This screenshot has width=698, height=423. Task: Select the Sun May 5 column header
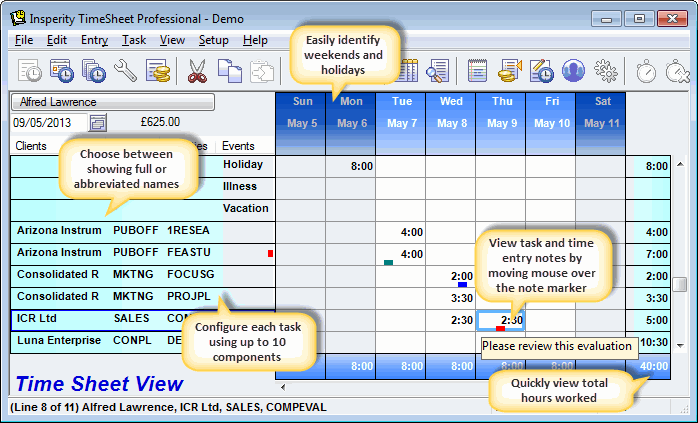(301, 123)
